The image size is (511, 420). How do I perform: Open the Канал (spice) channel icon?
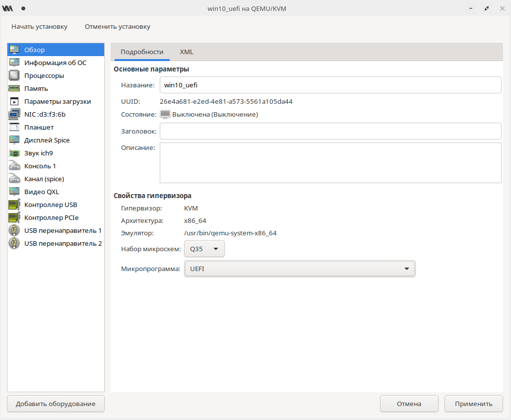[x=14, y=179]
